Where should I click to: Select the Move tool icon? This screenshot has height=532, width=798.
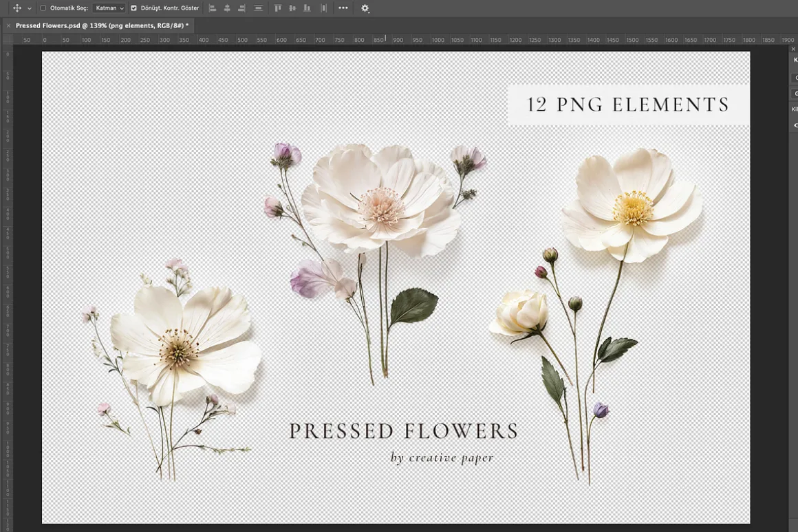[x=17, y=8]
